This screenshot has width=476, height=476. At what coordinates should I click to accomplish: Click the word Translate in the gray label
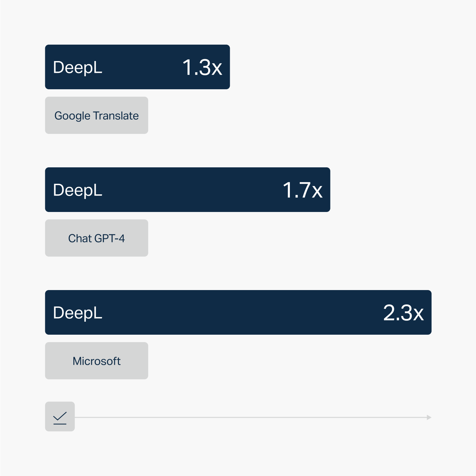(x=116, y=116)
